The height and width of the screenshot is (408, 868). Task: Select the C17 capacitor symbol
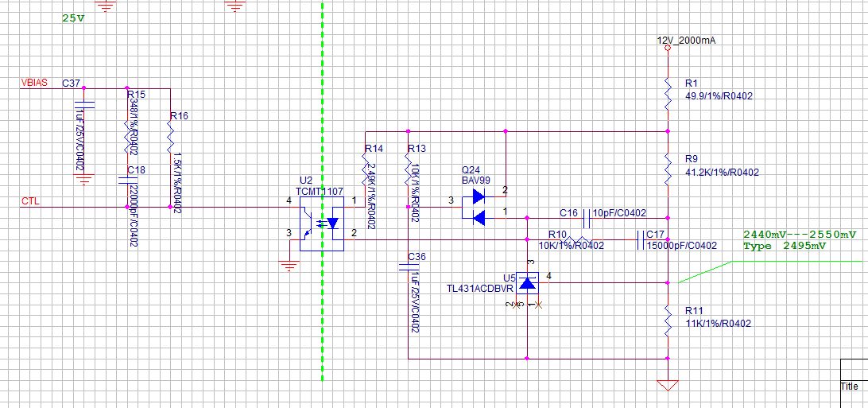coord(641,239)
